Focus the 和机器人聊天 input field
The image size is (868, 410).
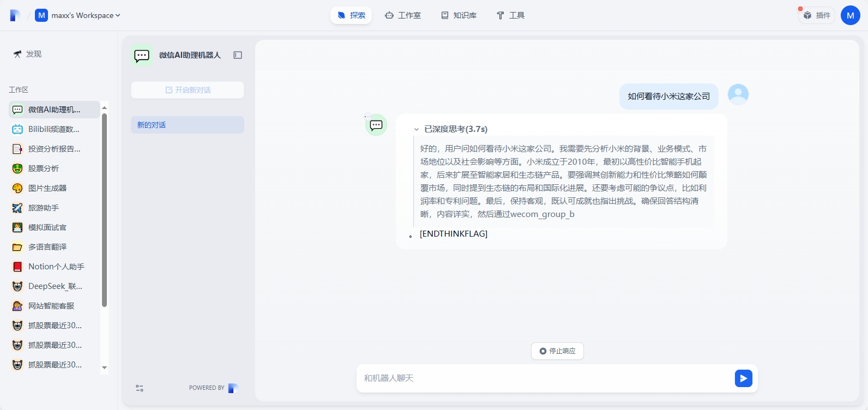click(545, 378)
